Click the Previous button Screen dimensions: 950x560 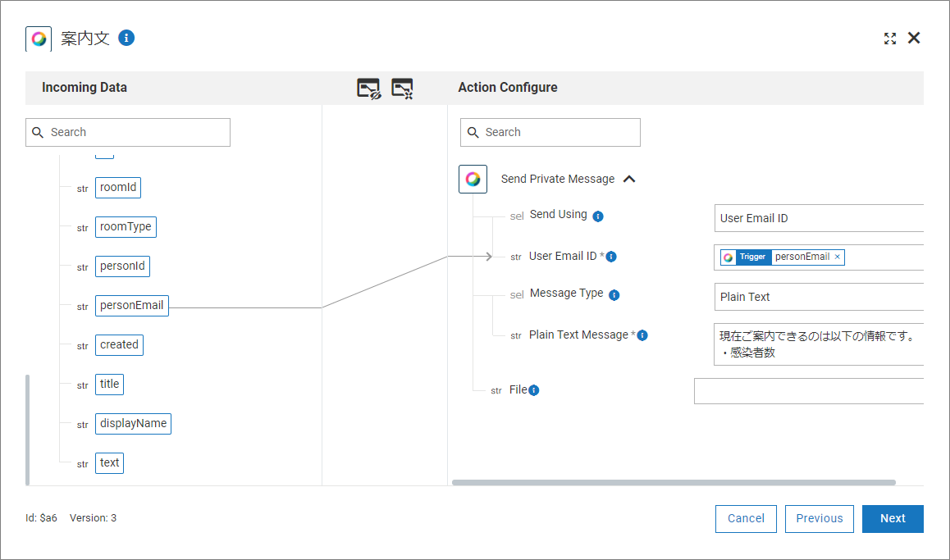pos(819,518)
